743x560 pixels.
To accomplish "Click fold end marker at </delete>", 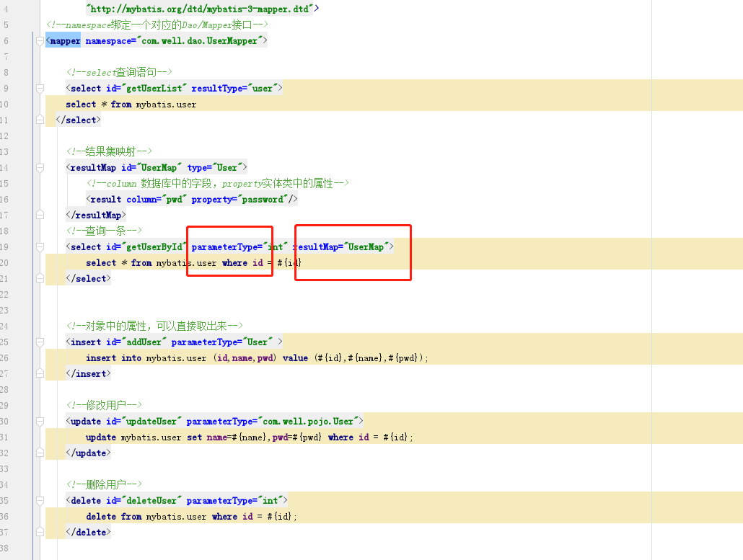I will coord(40,532).
